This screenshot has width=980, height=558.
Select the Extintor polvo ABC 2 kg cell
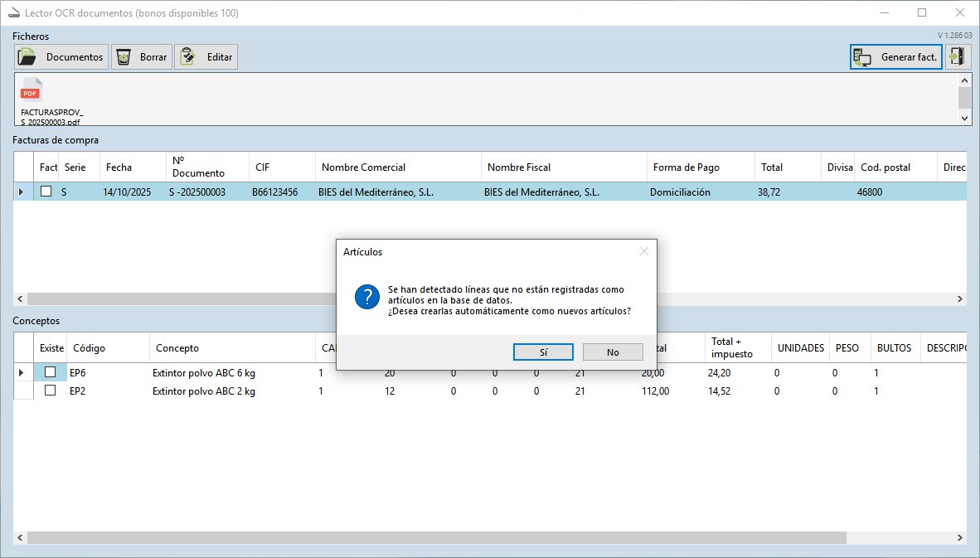[x=232, y=391]
